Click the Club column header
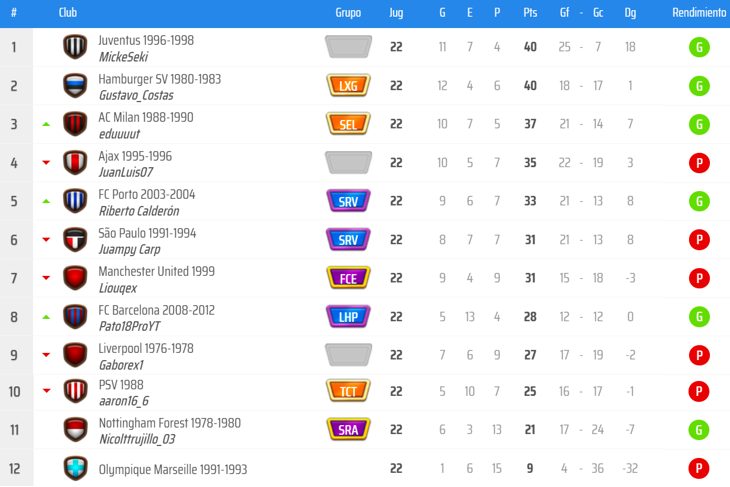 (68, 13)
